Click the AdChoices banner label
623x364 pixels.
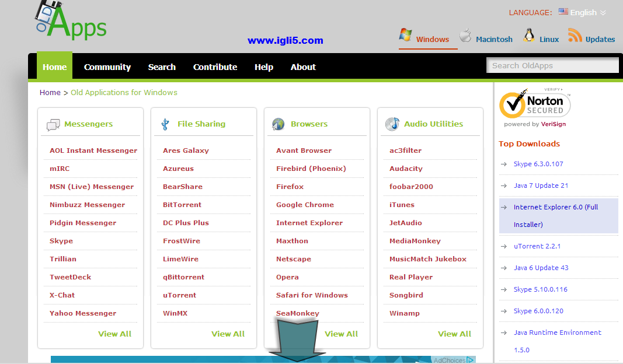tap(454, 360)
